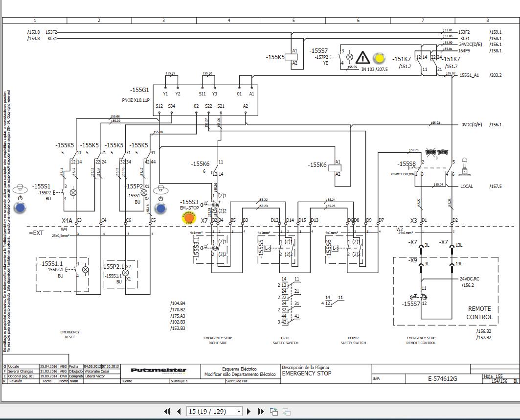Viewport: 520px width, 420px height.
Task: Click the blue -155S1 emergency reset button symbol
Action: tap(20, 207)
